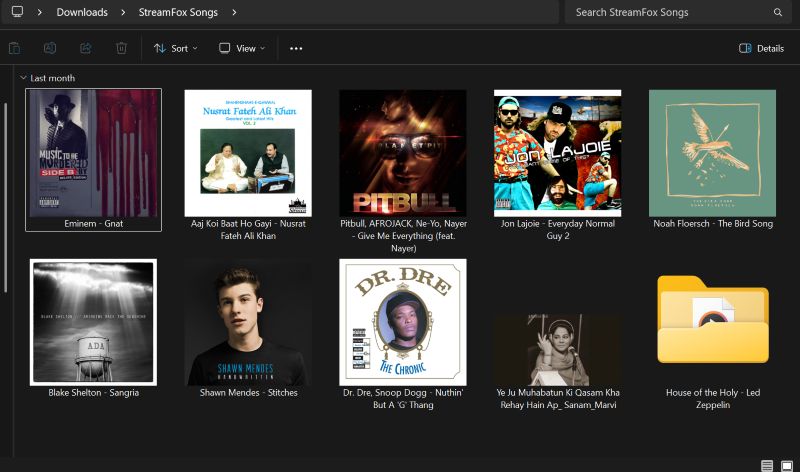
Task: Click the Rename icon in toolbar
Action: click(x=50, y=48)
